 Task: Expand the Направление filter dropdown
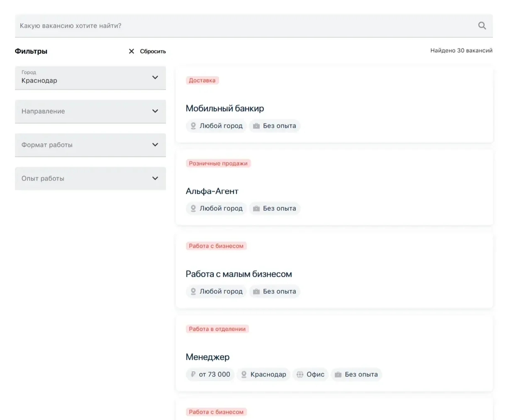[90, 111]
